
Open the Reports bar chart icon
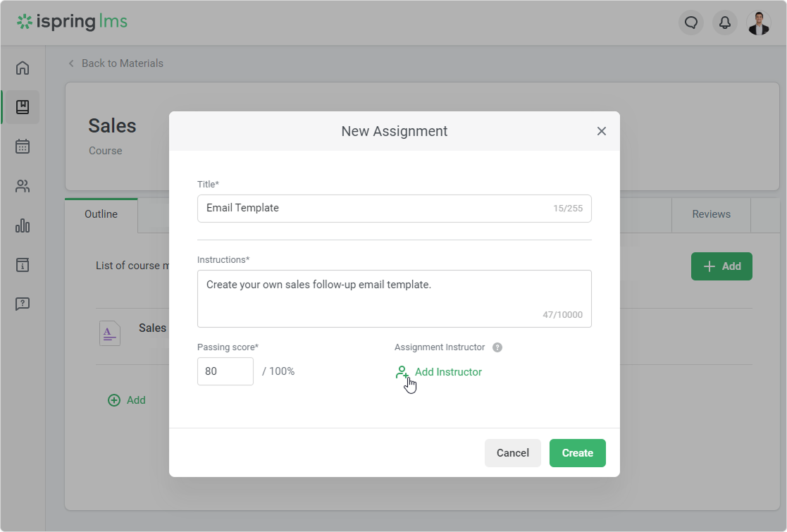point(23,225)
